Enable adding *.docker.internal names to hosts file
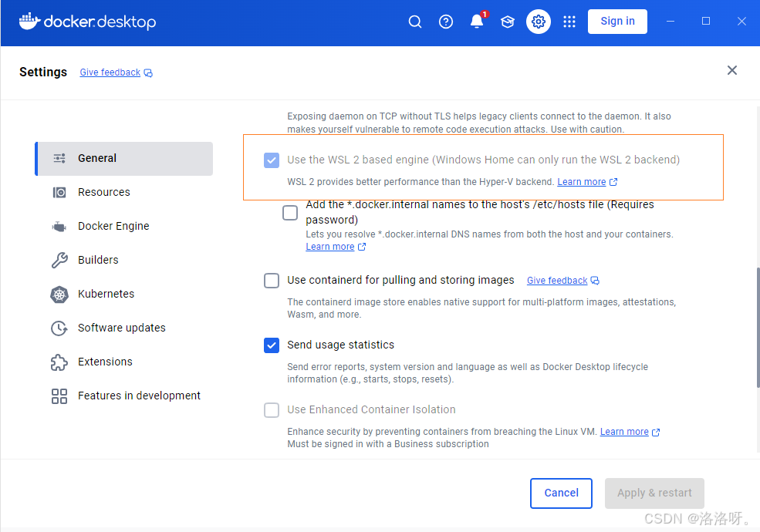 point(290,212)
